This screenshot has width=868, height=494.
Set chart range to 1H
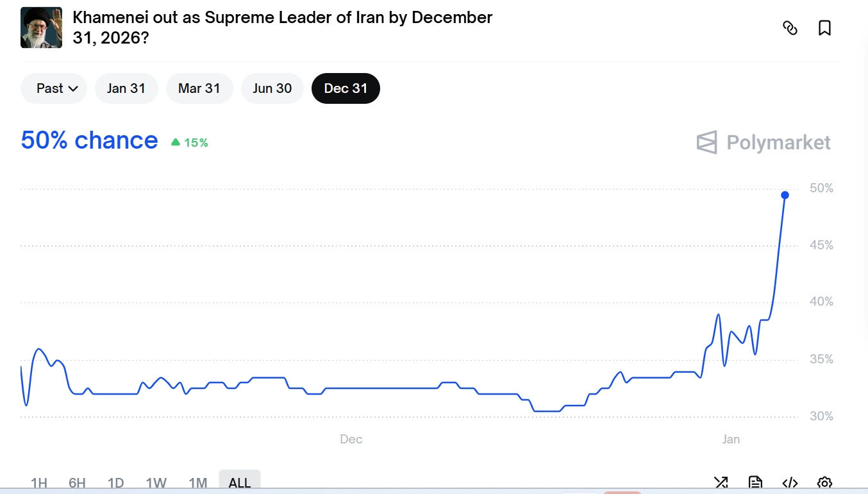39,482
